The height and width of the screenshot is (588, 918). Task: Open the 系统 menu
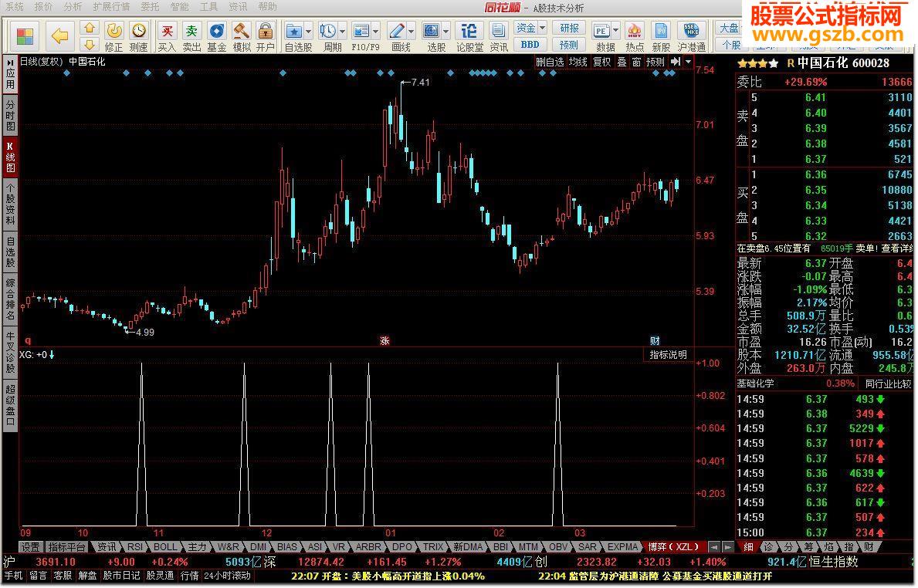(14, 6)
